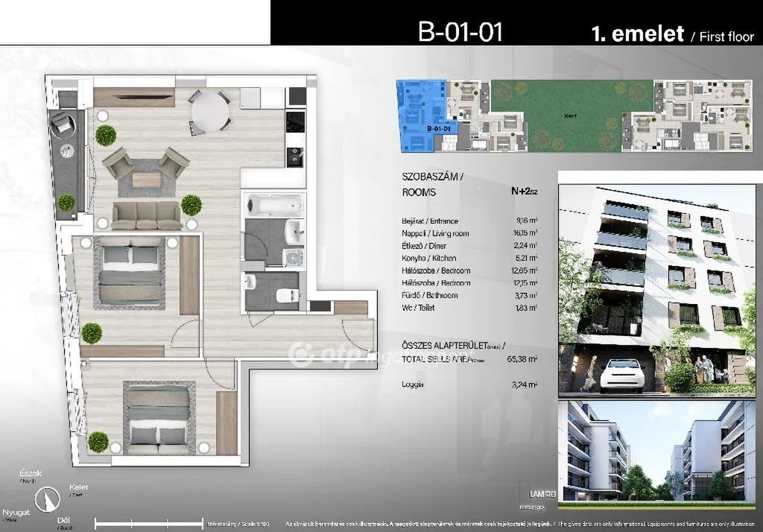Click the three-seat sofa in the living room
763x532 pixels.
pos(148,215)
